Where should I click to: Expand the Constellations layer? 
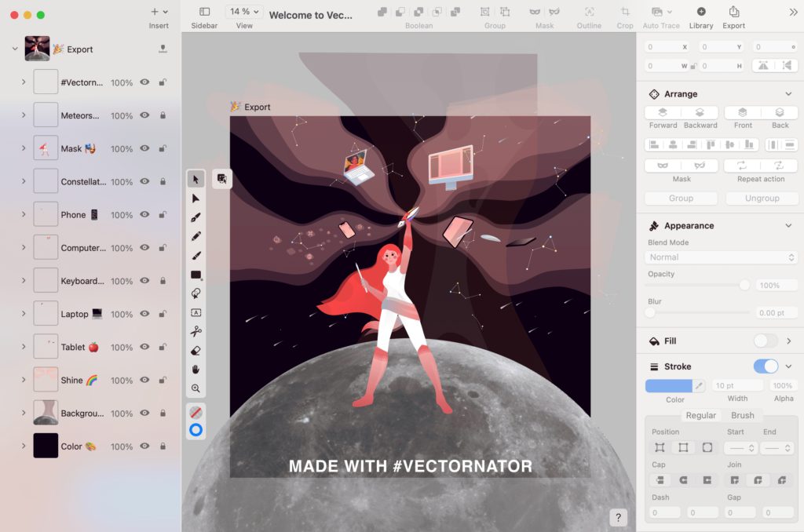tap(24, 181)
